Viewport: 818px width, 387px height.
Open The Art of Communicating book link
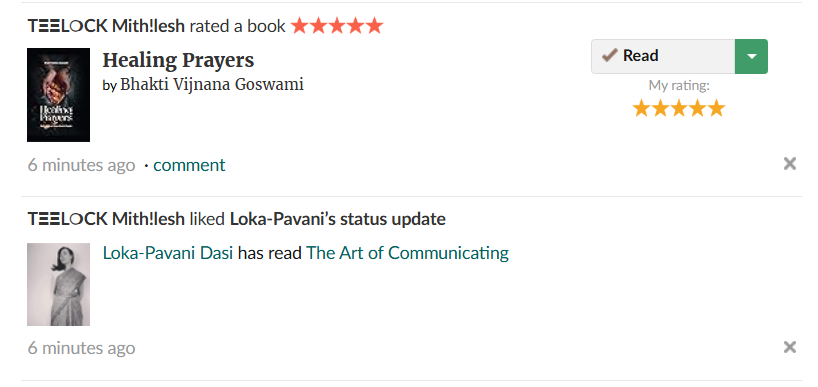(407, 253)
